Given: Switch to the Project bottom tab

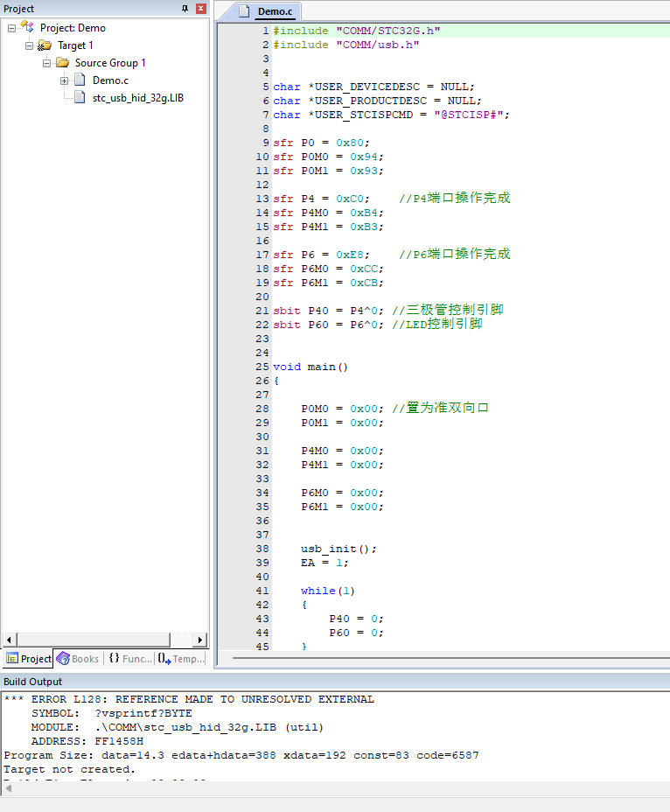Looking at the screenshot, I should (x=28, y=659).
